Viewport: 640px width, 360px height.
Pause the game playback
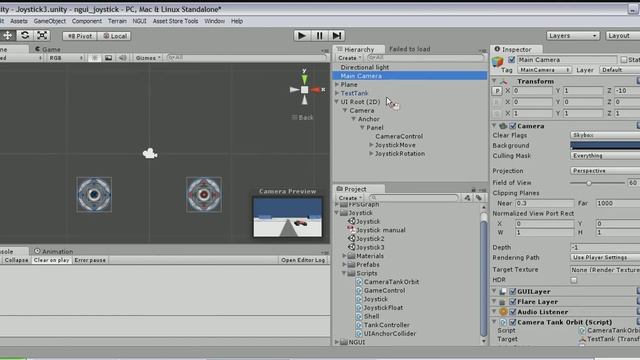coord(319,36)
